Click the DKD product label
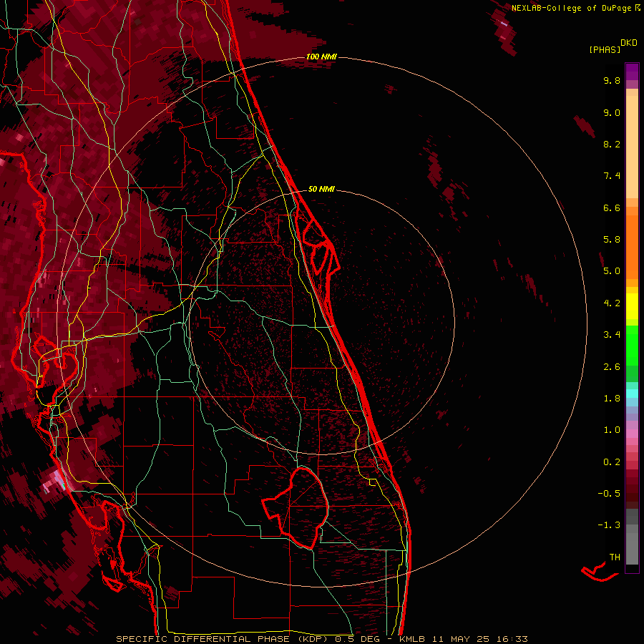The image size is (644, 644). 629,43
